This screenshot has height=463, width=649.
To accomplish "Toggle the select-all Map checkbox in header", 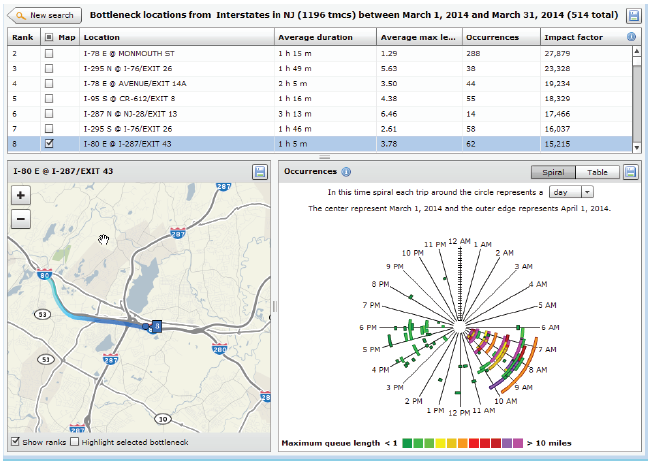I will pyautogui.click(x=50, y=37).
